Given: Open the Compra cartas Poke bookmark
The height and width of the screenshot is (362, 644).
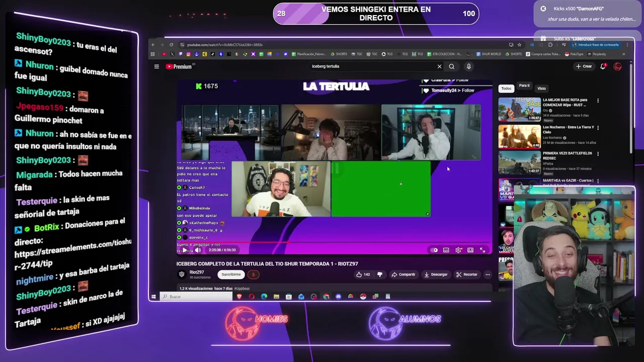Looking at the screenshot, I should 543,54.
